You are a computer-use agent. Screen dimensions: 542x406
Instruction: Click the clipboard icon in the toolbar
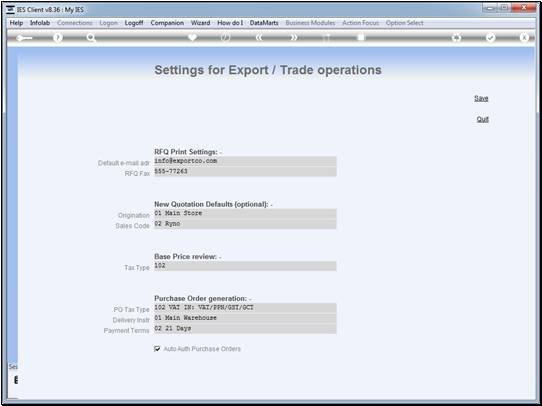(x=361, y=37)
